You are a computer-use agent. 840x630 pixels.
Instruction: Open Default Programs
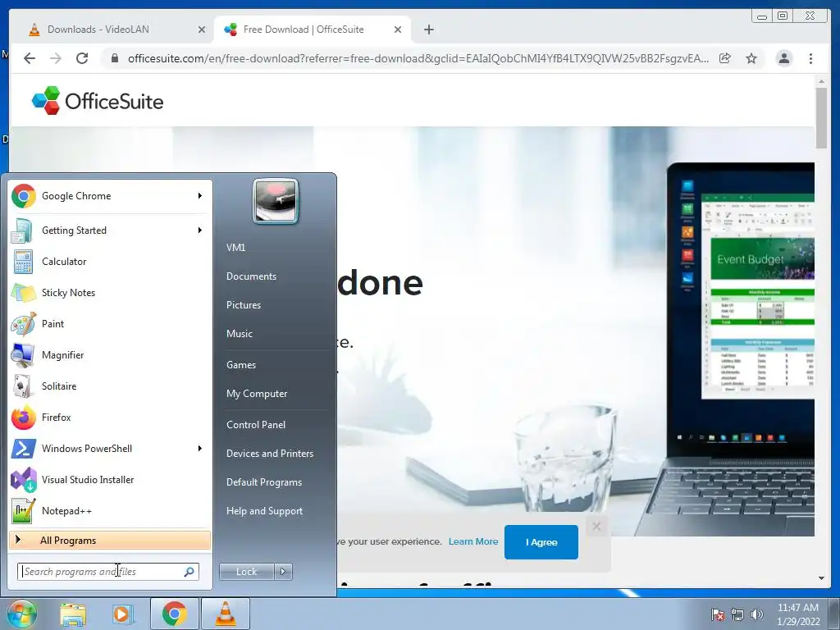pyautogui.click(x=264, y=482)
